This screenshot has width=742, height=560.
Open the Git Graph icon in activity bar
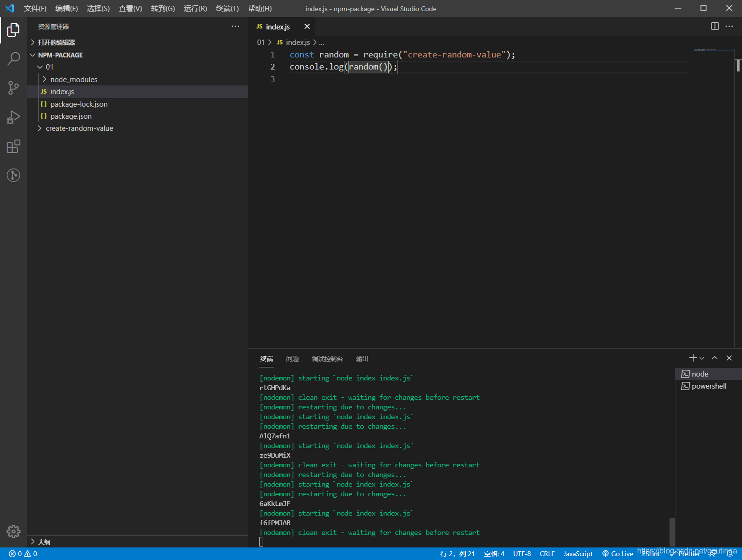(x=14, y=175)
